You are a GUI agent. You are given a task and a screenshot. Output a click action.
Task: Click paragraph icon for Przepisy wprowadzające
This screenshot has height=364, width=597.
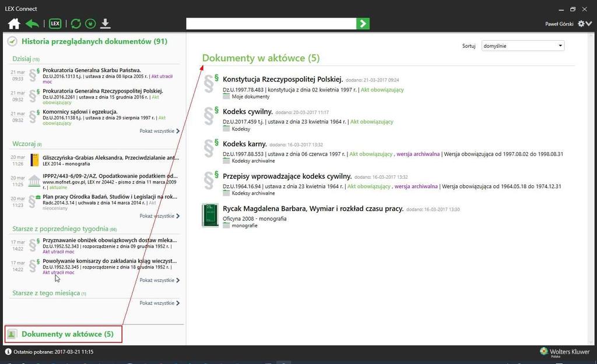point(210,181)
